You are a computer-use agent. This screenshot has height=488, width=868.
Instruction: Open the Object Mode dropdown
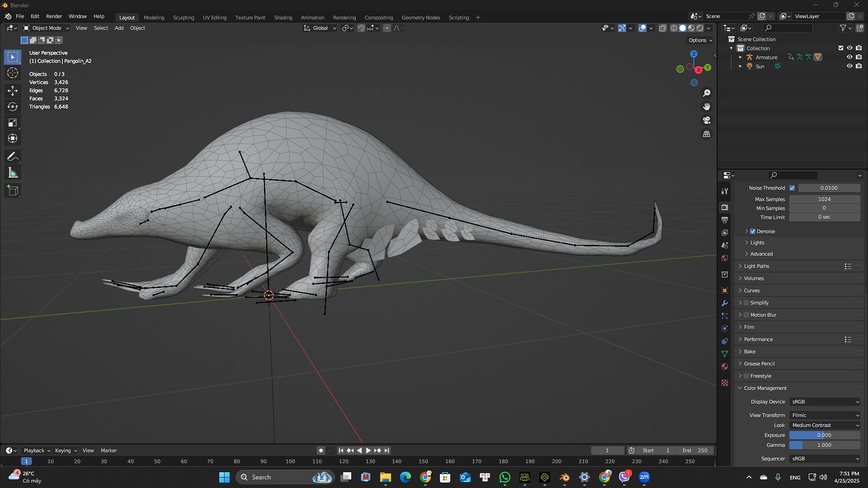click(x=46, y=28)
